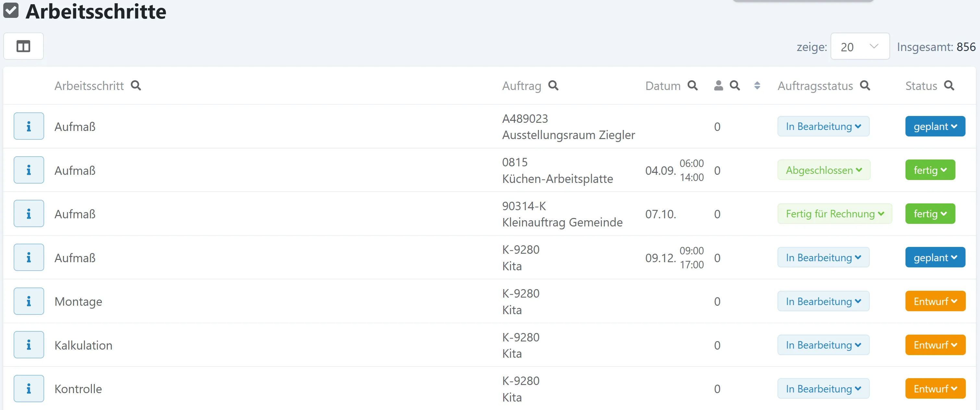
Task: Toggle the checkbox next to the Arbeitsschritte heading
Action: (x=12, y=11)
